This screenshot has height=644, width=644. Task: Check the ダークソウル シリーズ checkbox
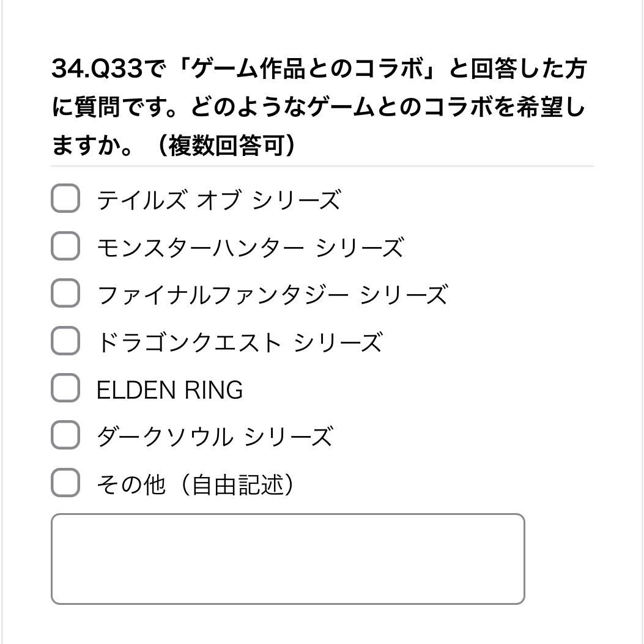pos(65,436)
